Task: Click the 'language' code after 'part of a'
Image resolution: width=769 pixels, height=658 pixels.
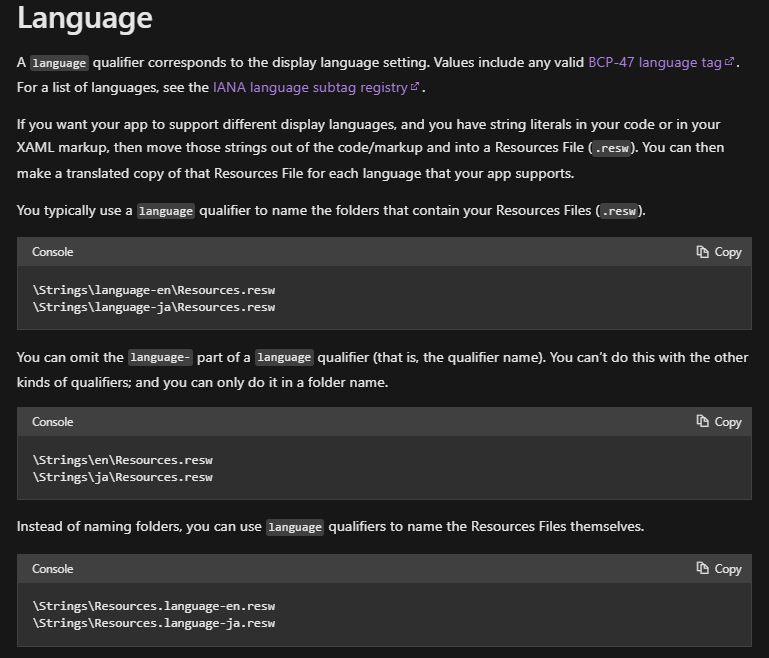Action: [x=284, y=357]
